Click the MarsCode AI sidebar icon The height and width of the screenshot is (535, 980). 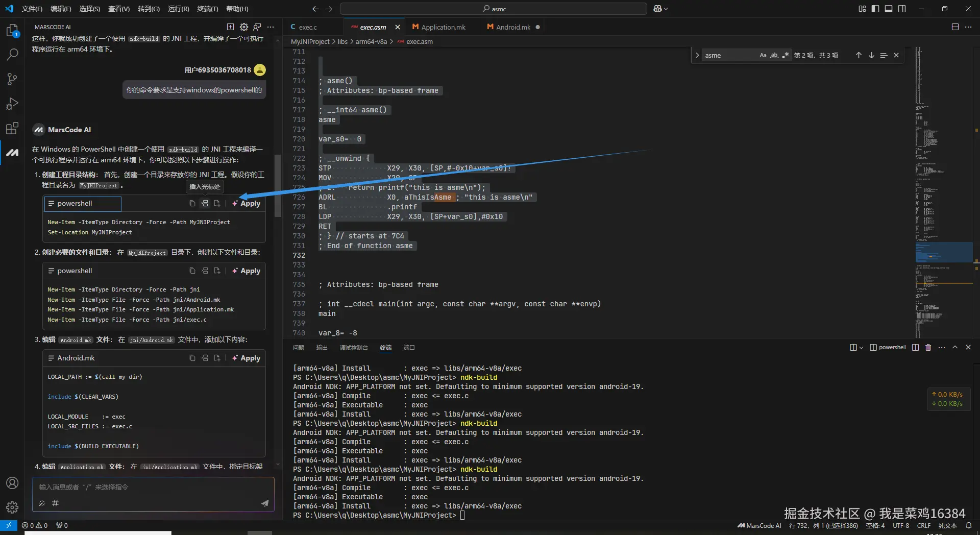12,152
